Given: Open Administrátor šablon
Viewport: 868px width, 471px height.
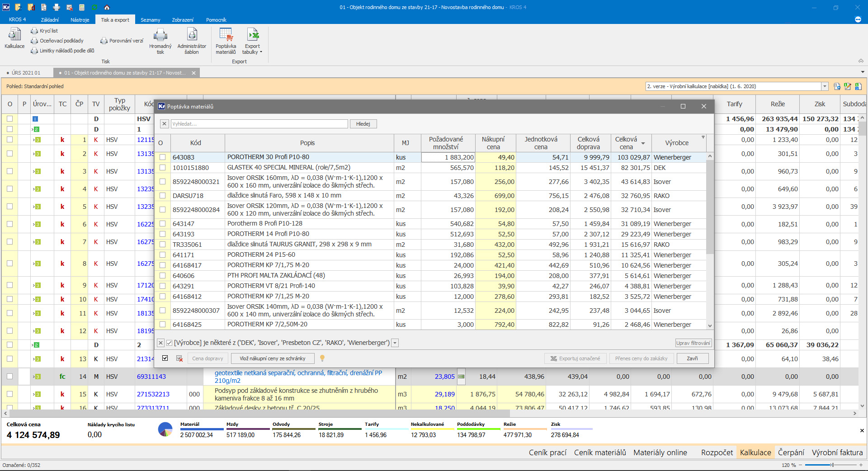Looking at the screenshot, I should pyautogui.click(x=192, y=35).
